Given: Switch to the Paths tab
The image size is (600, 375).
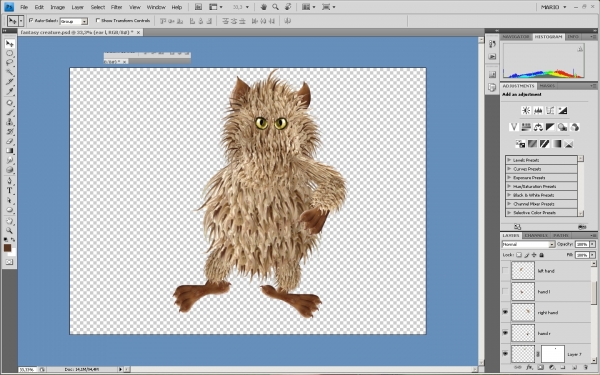Looking at the screenshot, I should [561, 235].
